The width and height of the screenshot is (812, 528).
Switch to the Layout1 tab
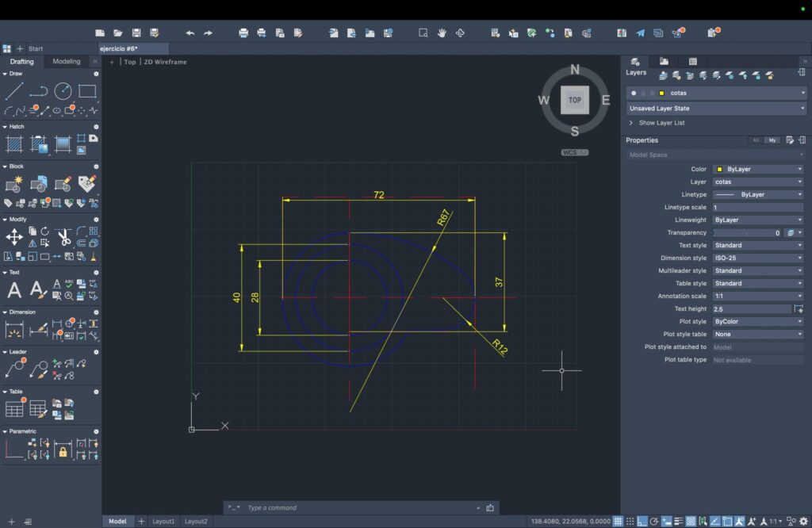tap(163, 521)
